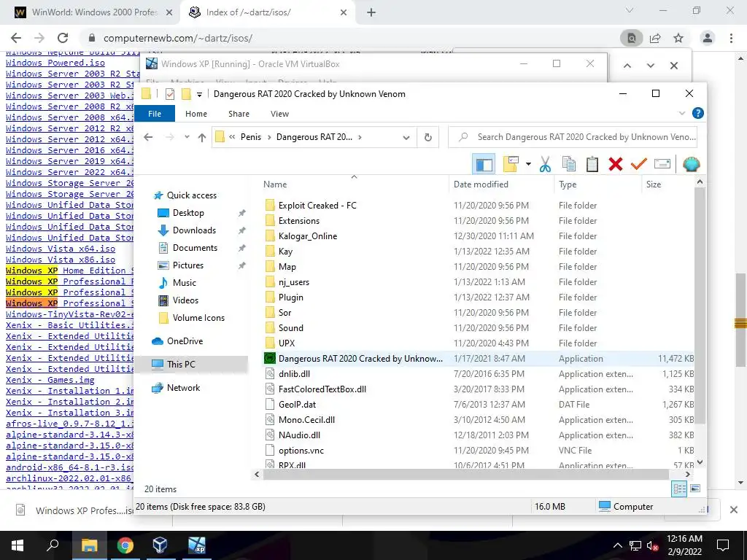Select This PC in navigation pane
The height and width of the screenshot is (560, 747).
coord(181,365)
